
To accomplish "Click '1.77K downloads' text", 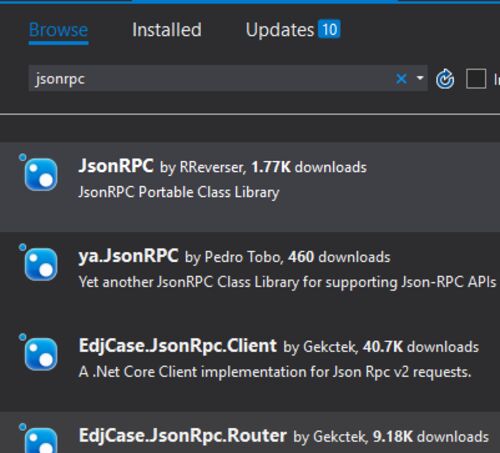I will (x=309, y=167).
